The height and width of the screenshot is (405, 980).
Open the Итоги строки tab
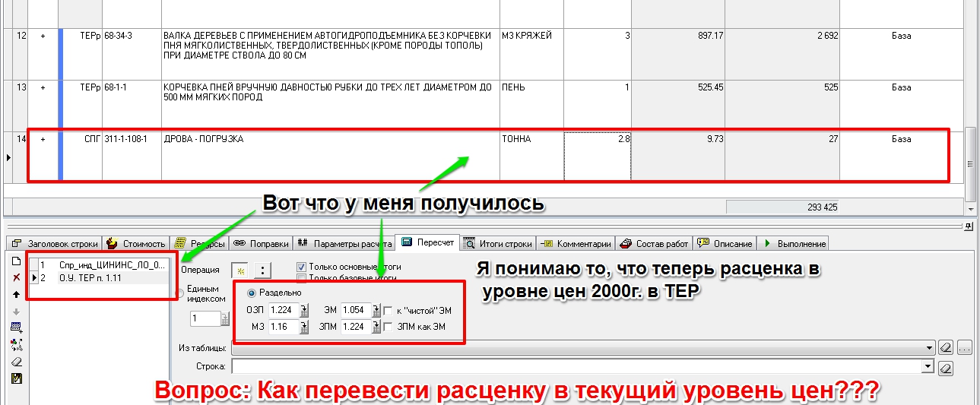pyautogui.click(x=499, y=244)
